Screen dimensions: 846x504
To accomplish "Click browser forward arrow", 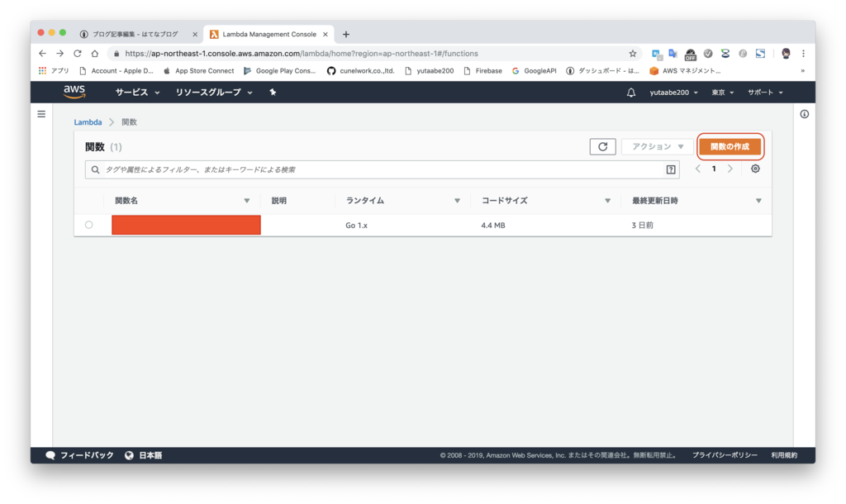I will [59, 54].
